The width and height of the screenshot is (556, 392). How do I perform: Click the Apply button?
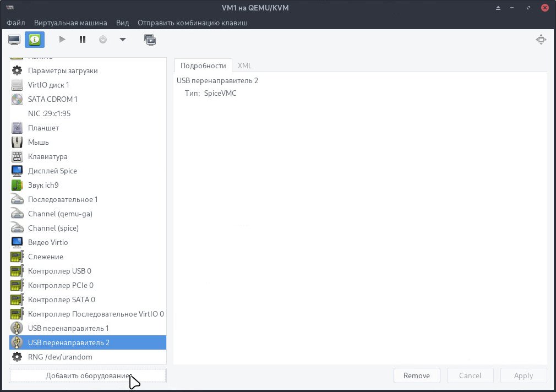pos(523,375)
